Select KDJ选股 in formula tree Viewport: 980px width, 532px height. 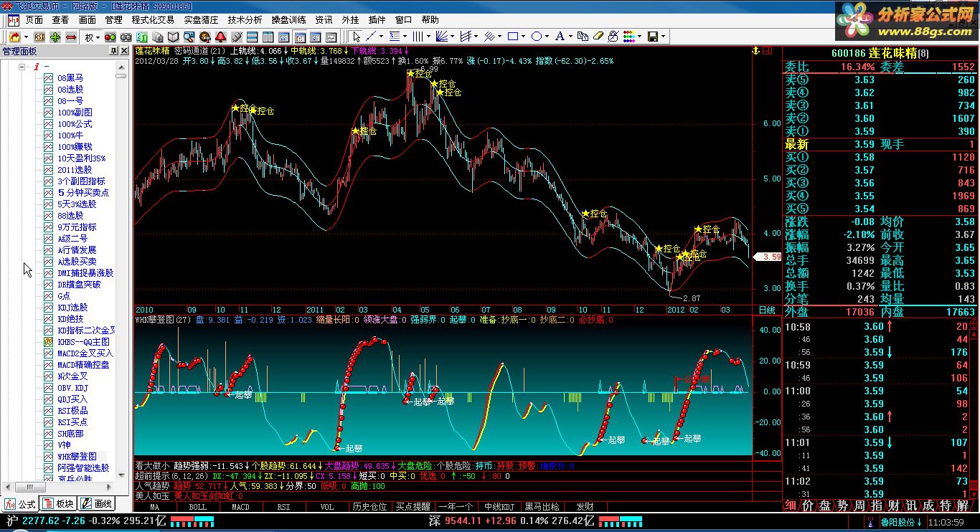click(x=72, y=308)
